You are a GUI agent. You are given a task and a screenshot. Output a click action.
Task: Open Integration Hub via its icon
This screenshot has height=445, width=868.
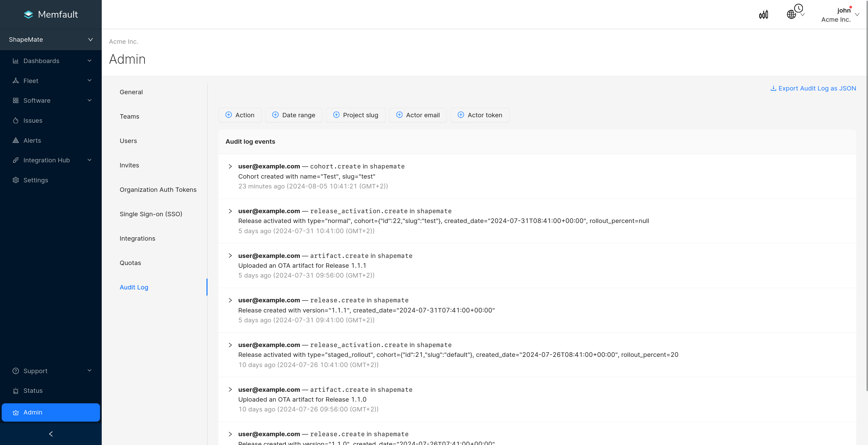16,160
